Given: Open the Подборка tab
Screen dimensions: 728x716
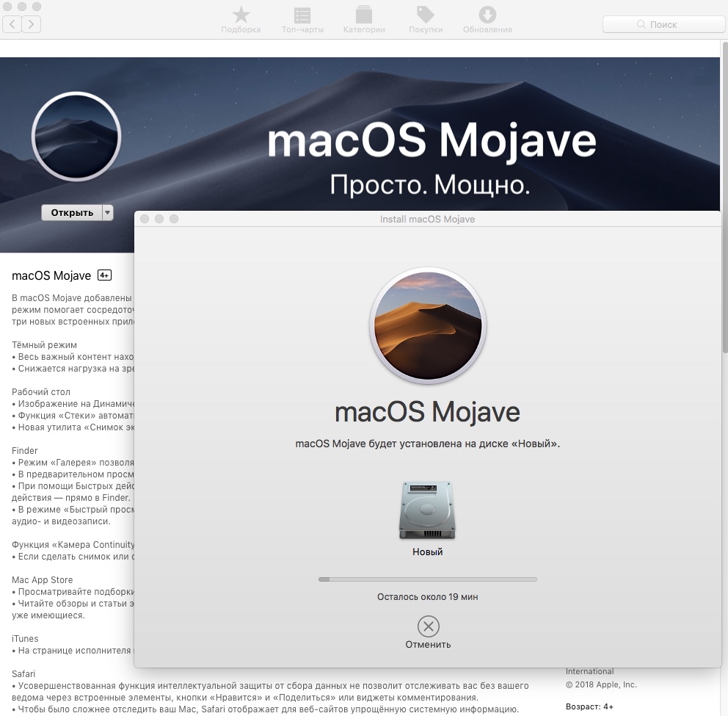Looking at the screenshot, I should tap(241, 20).
